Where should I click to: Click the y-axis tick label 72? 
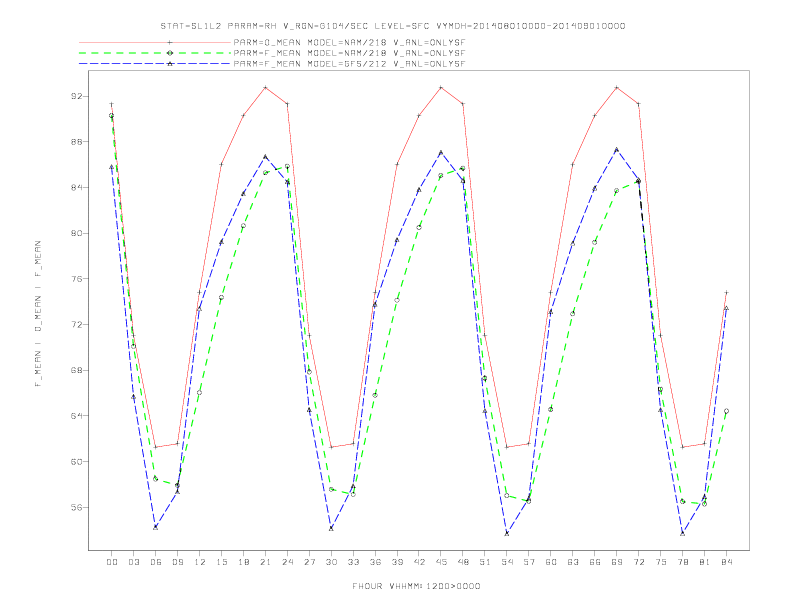coord(77,325)
